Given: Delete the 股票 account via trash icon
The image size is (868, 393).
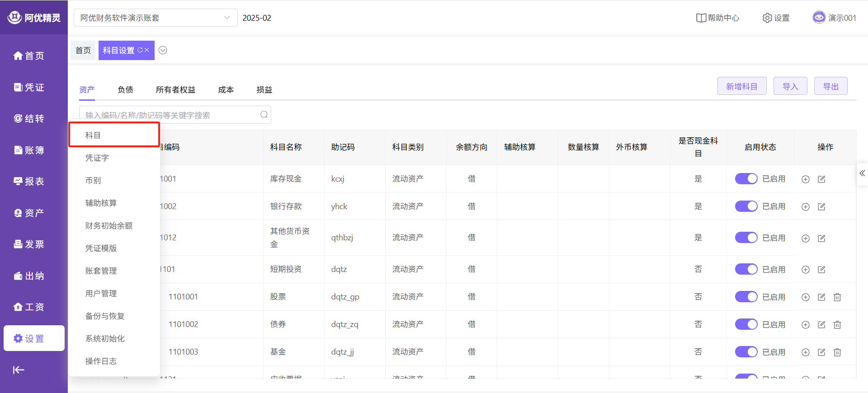Looking at the screenshot, I should pyautogui.click(x=837, y=297).
